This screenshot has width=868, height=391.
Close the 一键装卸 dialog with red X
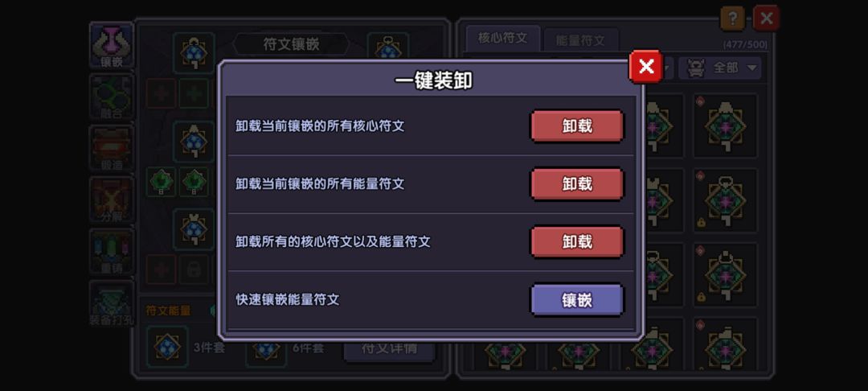[645, 67]
